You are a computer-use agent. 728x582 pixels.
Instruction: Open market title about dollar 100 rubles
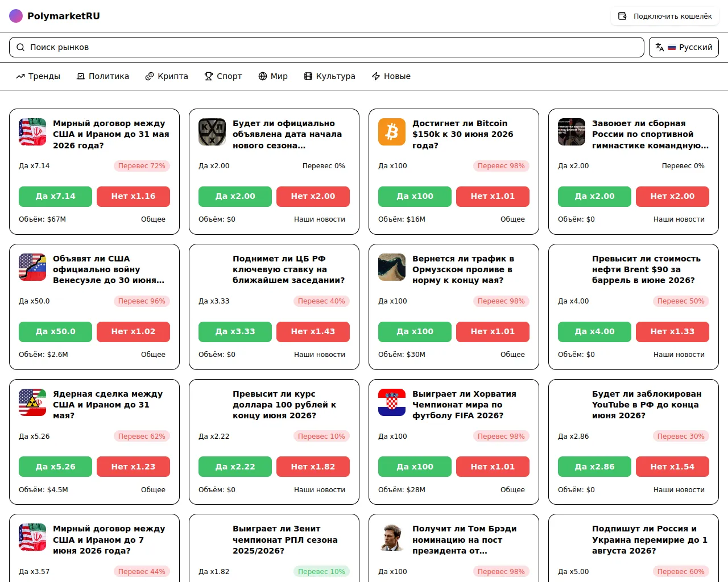pyautogui.click(x=284, y=405)
